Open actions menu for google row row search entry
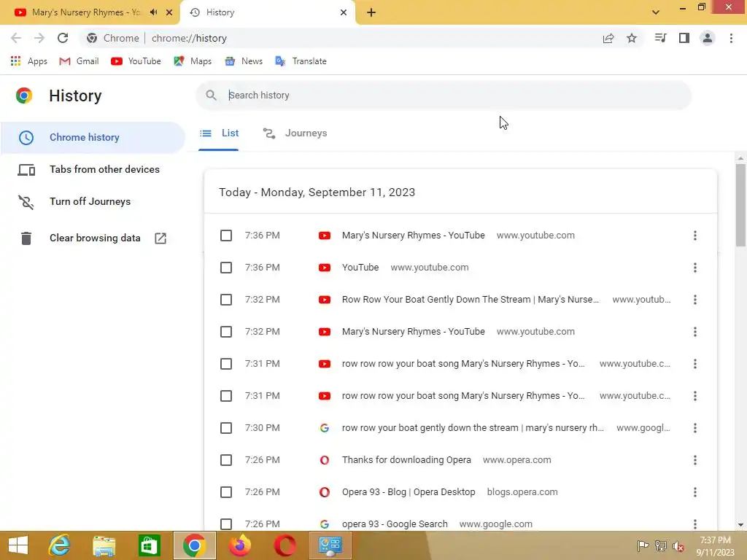Viewport: 747px width, 560px height. click(x=695, y=428)
